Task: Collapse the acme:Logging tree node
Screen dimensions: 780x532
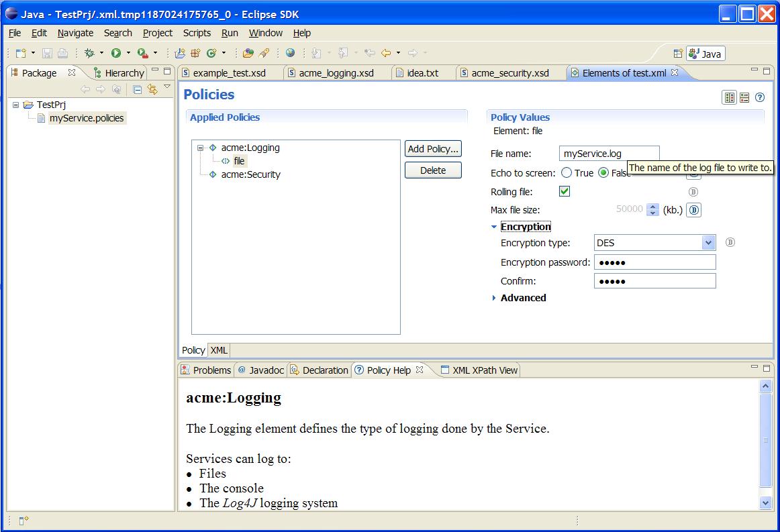Action: pos(200,148)
